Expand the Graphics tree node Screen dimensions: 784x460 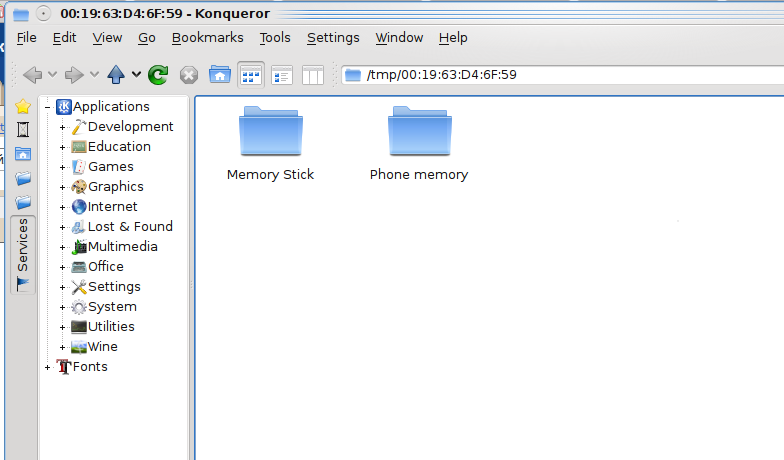click(x=62, y=187)
